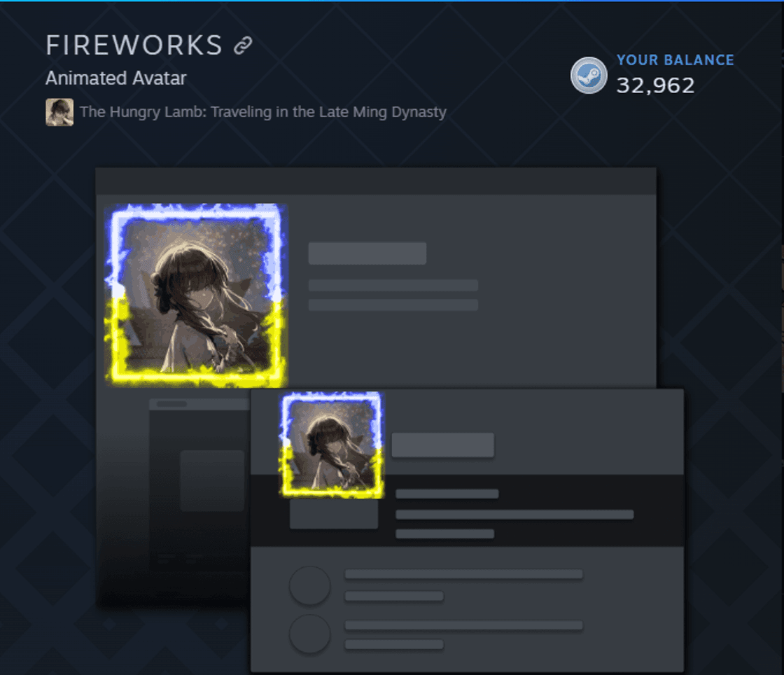Screen dimensions: 784x675
Task: Click the Animated Avatar subtitle text
Action: click(x=116, y=78)
